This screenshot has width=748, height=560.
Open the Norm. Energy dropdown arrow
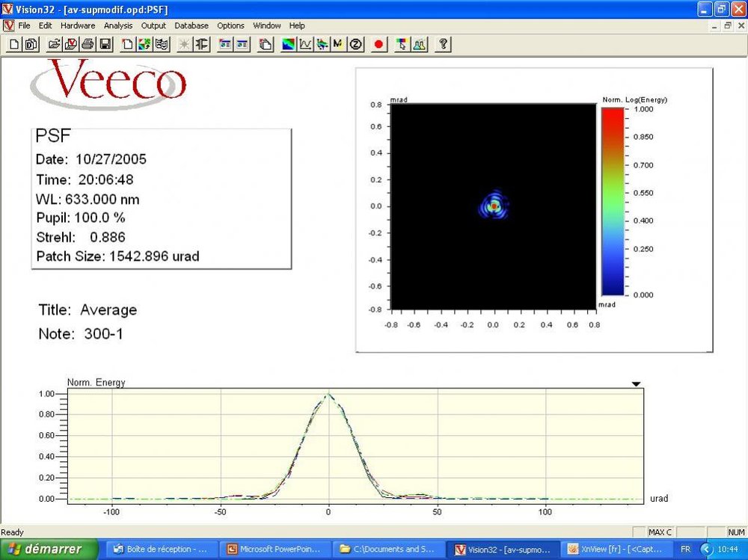[x=636, y=384]
